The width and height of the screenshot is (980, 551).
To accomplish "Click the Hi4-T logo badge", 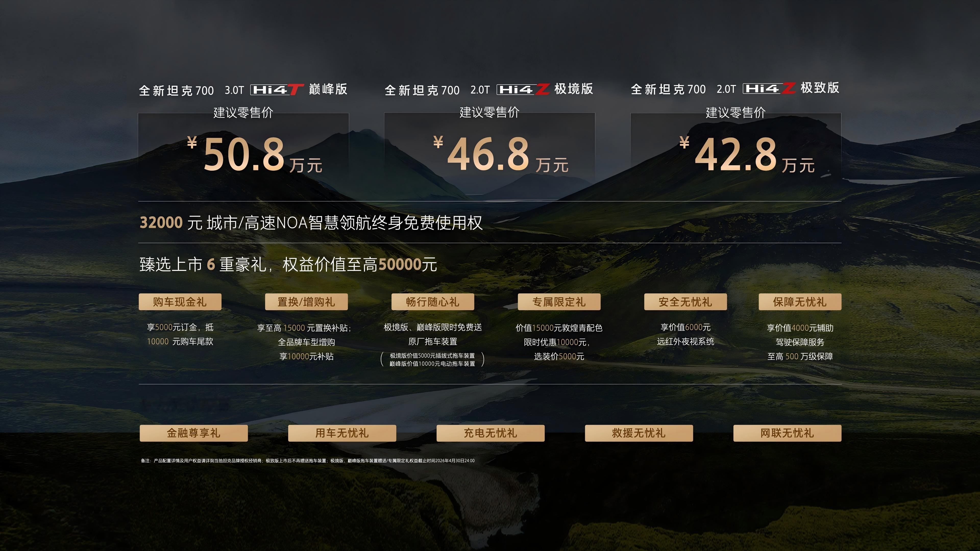I will coord(277,90).
